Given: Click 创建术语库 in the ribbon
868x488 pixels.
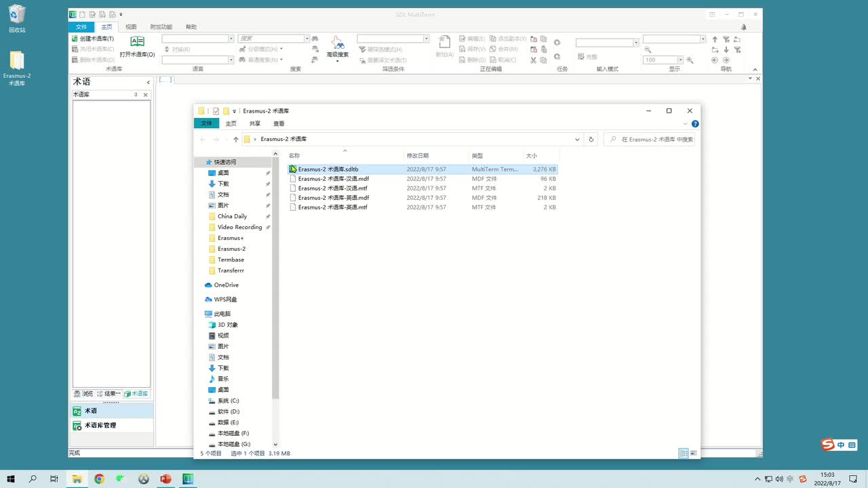Looking at the screenshot, I should pos(93,39).
